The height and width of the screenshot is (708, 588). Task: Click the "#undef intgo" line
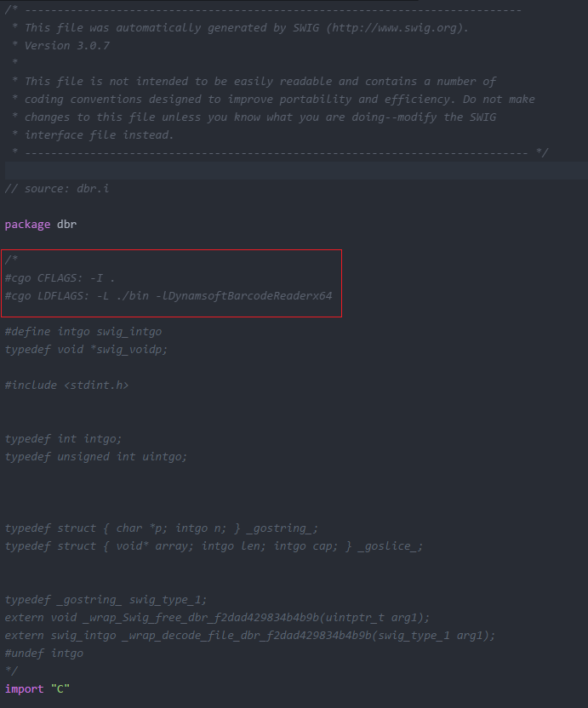point(44,654)
